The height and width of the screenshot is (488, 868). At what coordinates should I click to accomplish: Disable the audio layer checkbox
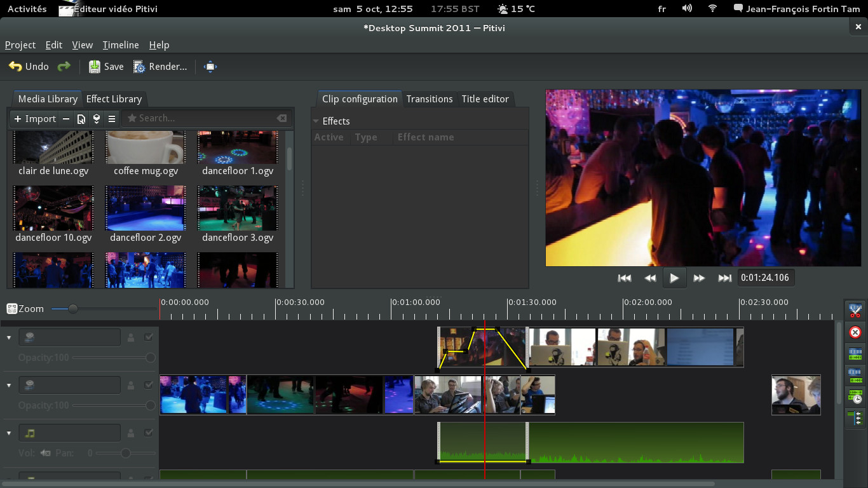tap(149, 432)
